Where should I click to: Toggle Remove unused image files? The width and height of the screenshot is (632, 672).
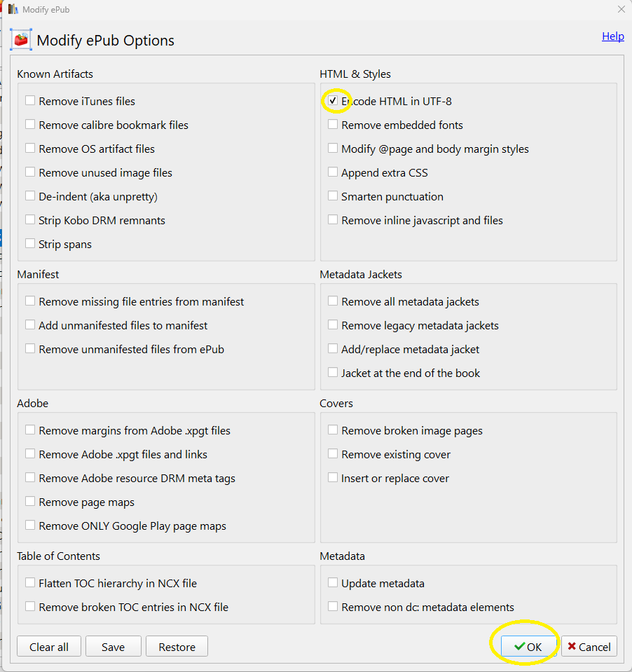(30, 172)
